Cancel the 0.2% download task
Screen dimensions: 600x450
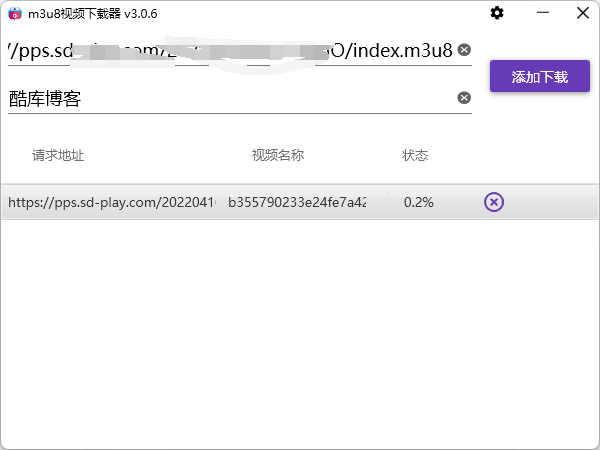click(494, 202)
